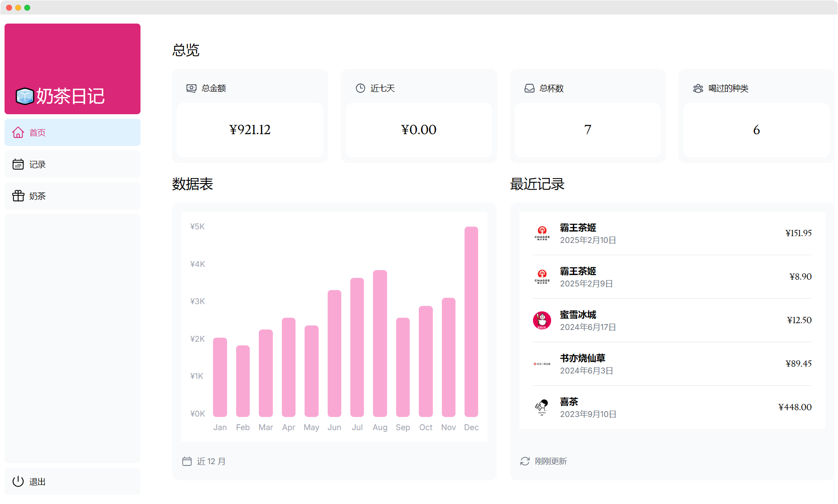Click the Feb bar in the chart

click(243, 381)
